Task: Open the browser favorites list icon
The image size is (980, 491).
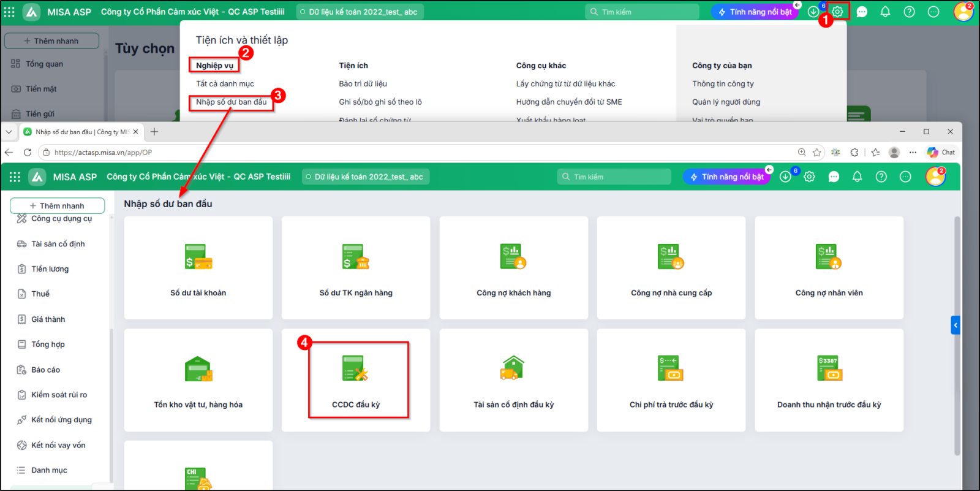Action: click(875, 152)
